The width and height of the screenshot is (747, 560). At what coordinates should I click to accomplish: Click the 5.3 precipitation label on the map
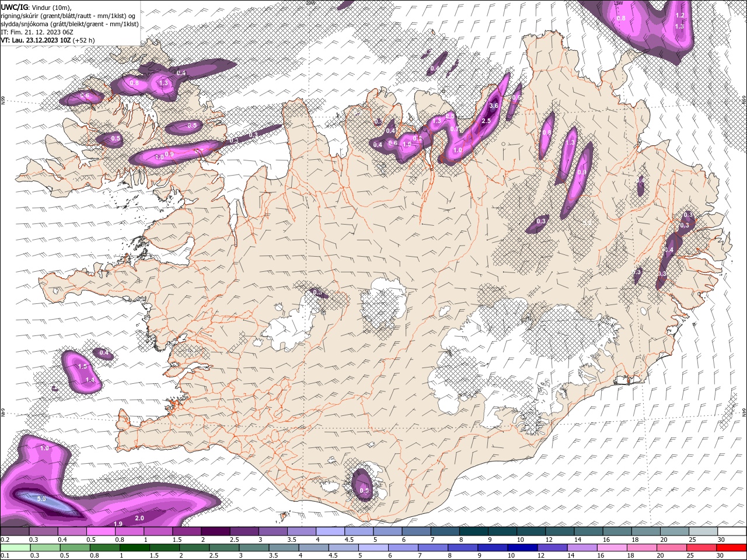pos(41,499)
